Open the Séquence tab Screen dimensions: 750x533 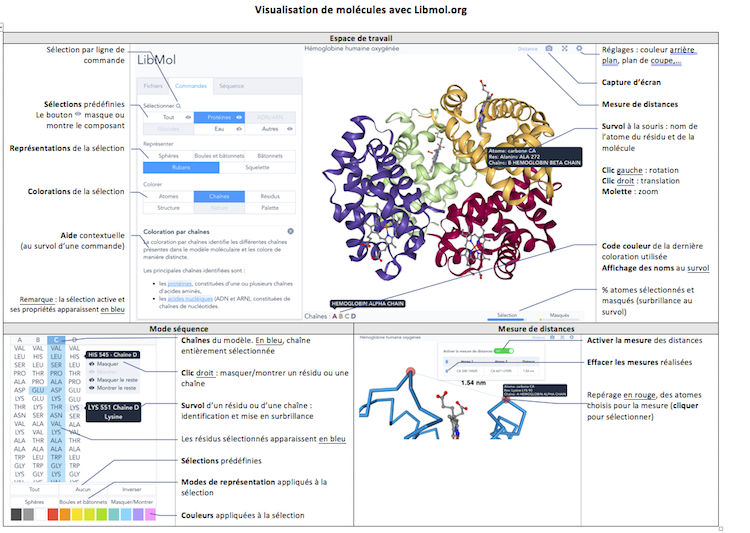(230, 86)
